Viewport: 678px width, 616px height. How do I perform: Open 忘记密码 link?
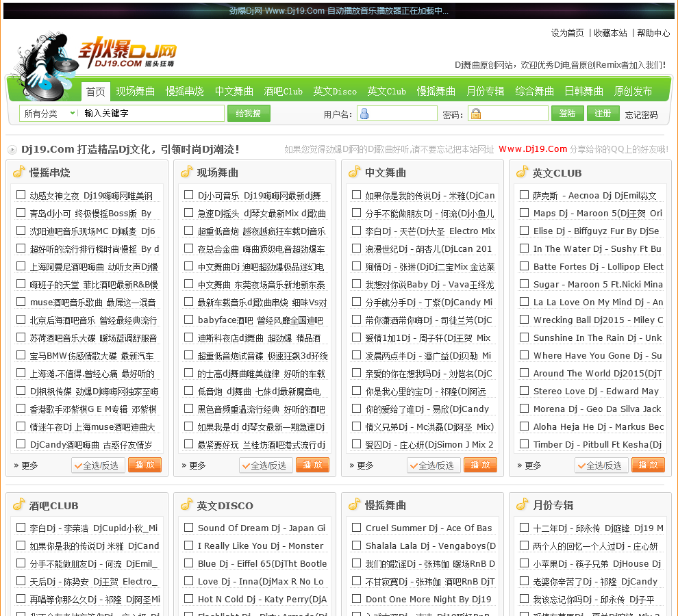641,114
